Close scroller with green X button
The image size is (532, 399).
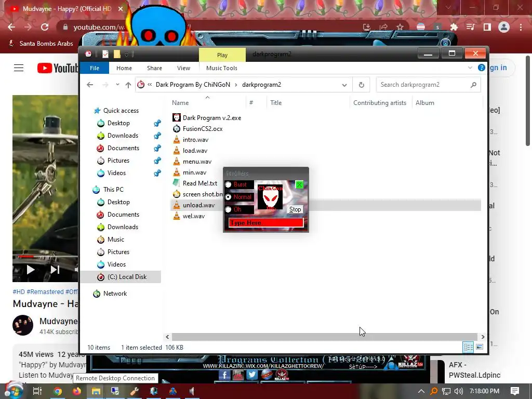299,184
